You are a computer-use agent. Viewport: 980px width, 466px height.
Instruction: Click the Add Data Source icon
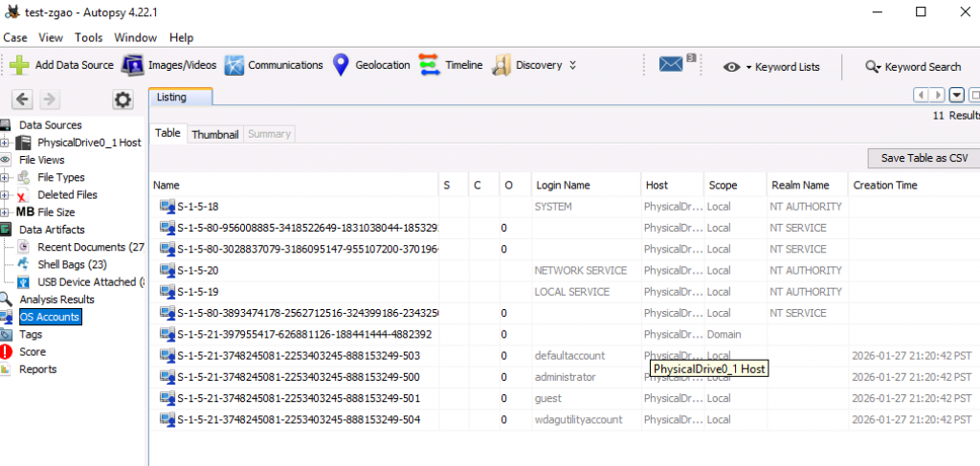pos(19,66)
